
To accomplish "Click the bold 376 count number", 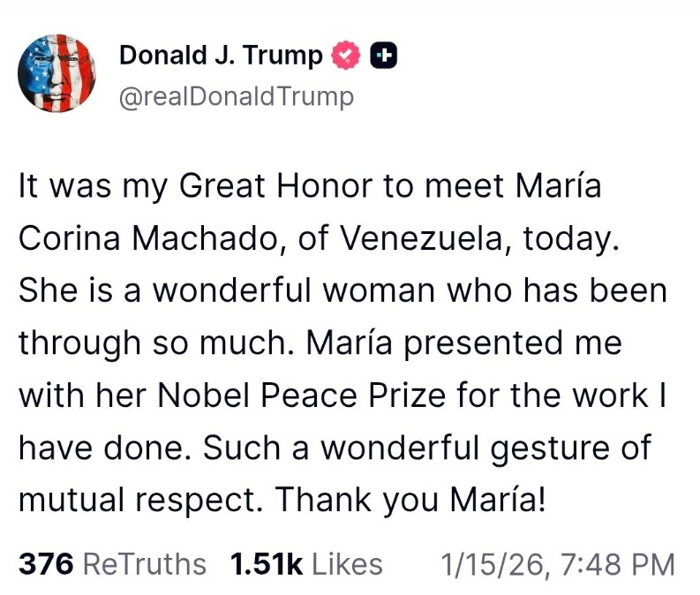I will point(45,563).
